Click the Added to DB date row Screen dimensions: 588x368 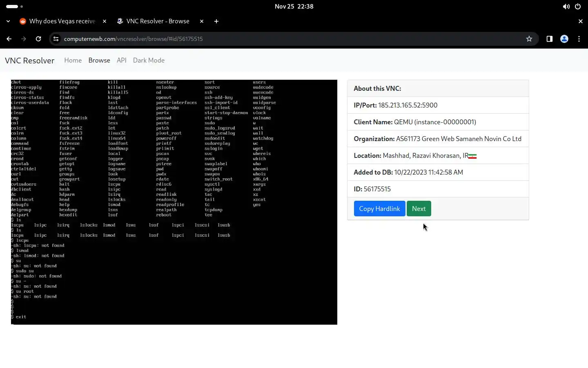[438, 172]
